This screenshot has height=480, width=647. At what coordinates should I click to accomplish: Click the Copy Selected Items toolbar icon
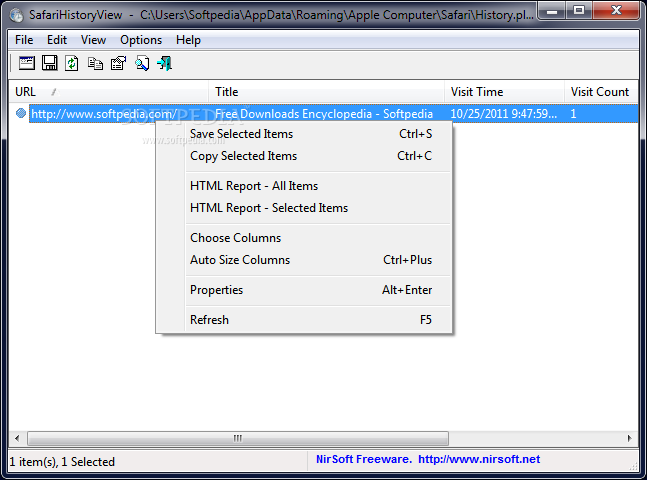(x=95, y=64)
